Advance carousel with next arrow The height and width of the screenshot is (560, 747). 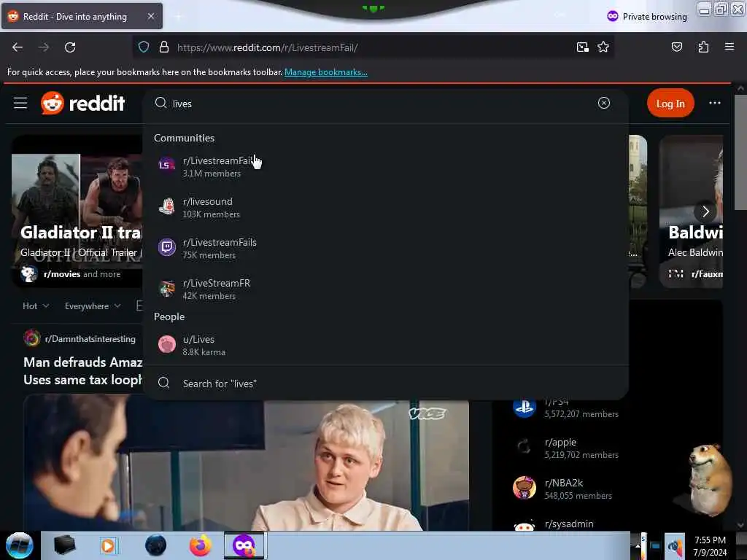pos(705,211)
